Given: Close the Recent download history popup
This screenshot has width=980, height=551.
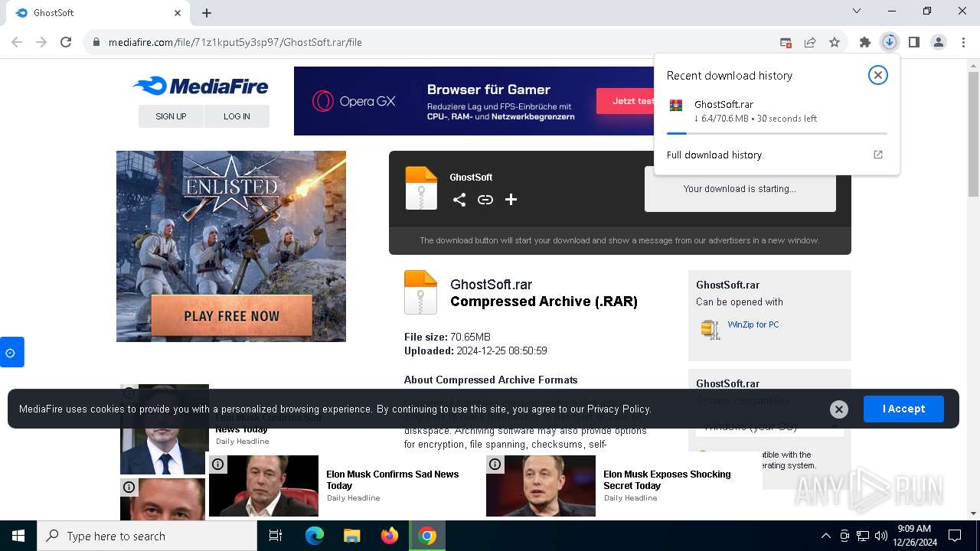Looking at the screenshot, I should coord(878,75).
